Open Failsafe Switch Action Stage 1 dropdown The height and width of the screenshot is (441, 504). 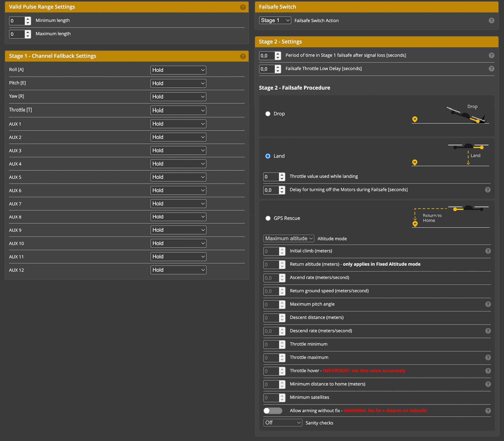pyautogui.click(x=275, y=20)
